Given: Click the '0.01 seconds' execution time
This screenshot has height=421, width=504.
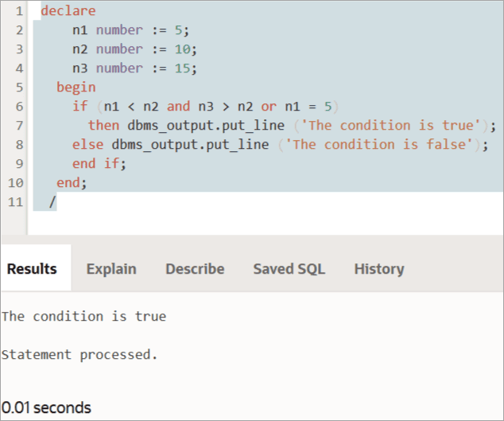Looking at the screenshot, I should click(x=46, y=407).
